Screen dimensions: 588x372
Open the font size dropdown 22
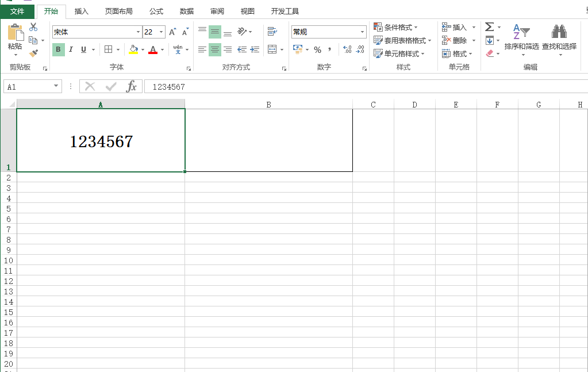(x=162, y=32)
